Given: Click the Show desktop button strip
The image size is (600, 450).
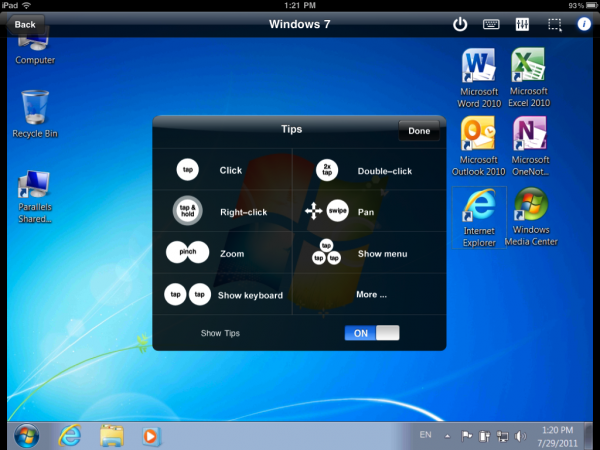Looking at the screenshot, I should click(x=589, y=436).
